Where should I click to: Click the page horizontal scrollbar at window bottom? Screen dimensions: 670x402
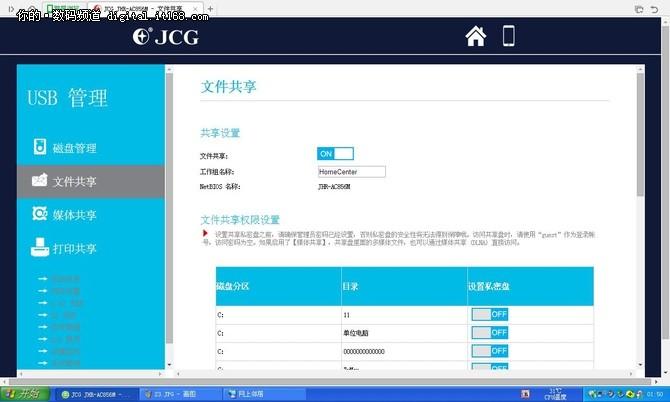tap(329, 381)
